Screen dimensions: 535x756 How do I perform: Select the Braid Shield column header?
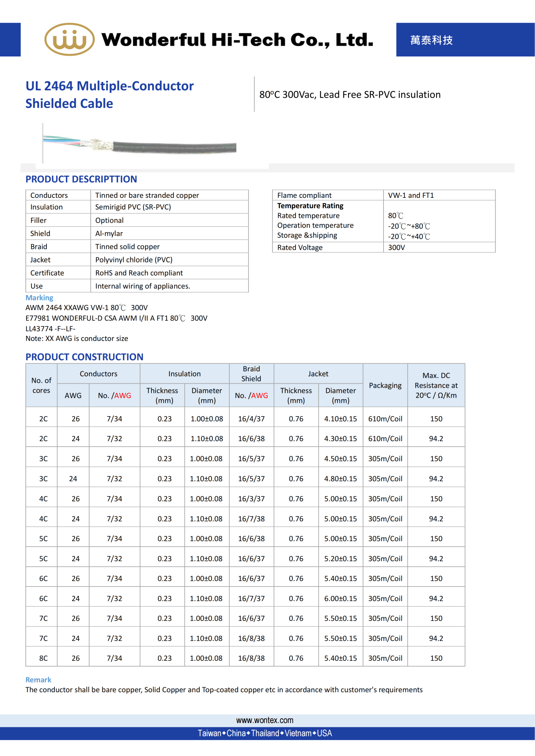[x=251, y=374]
